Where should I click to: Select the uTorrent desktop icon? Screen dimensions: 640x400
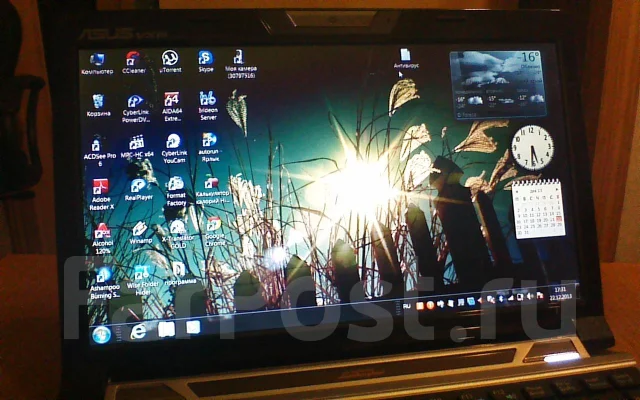[x=170, y=61]
